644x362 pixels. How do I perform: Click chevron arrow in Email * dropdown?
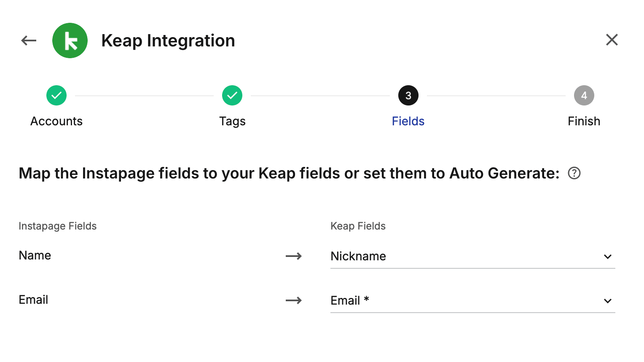pos(608,301)
